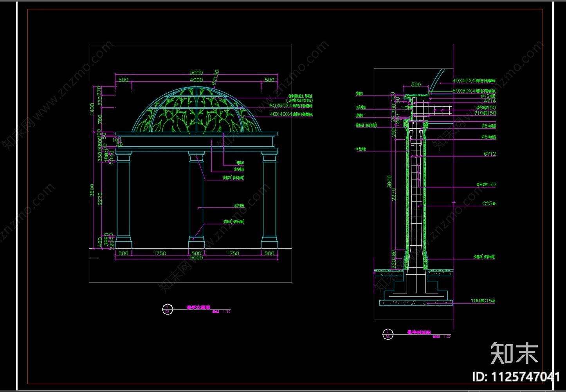Click the octagonal marker 2/03 of the section title

pos(388,334)
